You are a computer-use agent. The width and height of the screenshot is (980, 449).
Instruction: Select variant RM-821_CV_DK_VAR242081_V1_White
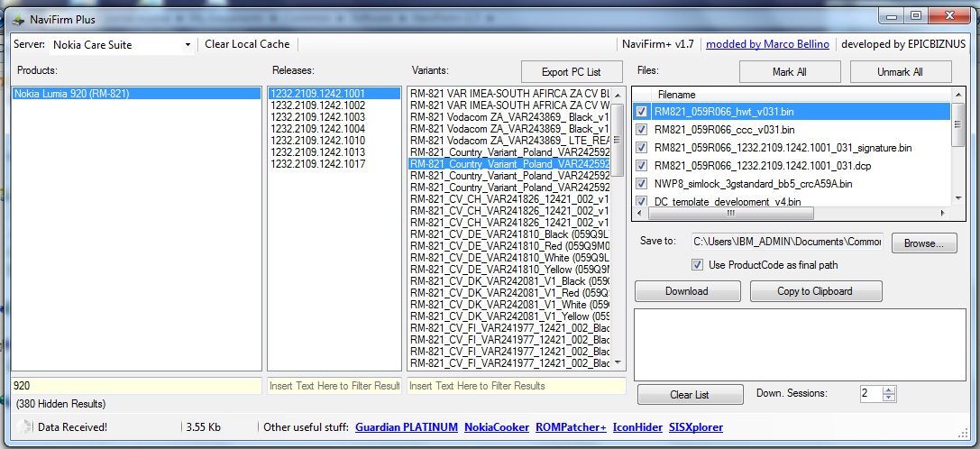point(509,305)
